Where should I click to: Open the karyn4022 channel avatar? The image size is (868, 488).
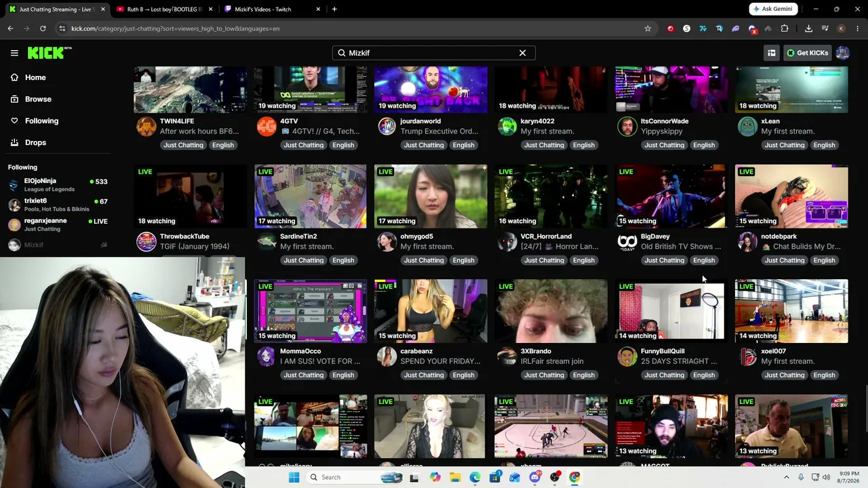507,126
